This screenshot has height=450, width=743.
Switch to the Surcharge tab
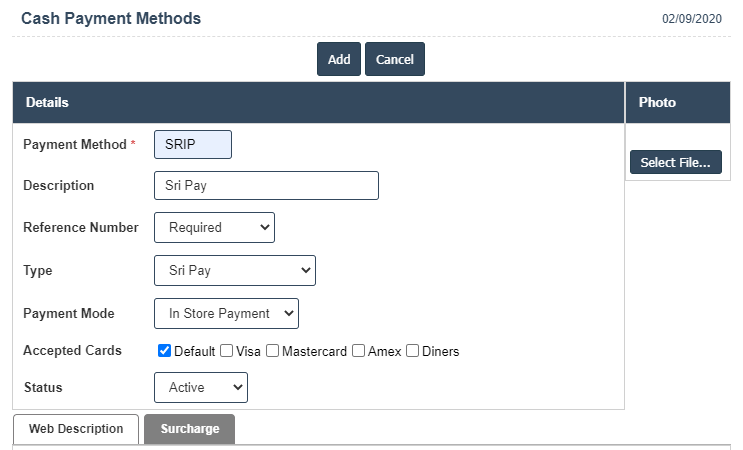[x=189, y=429]
